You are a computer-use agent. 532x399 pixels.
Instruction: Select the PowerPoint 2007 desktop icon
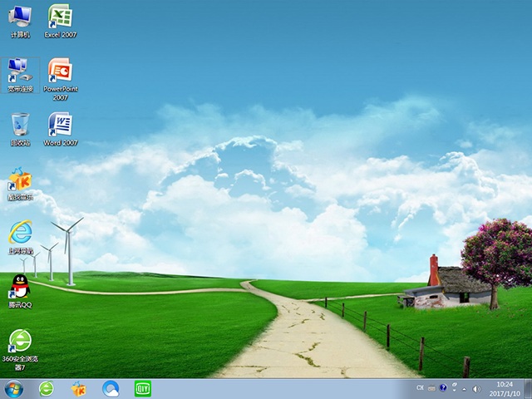59,71
